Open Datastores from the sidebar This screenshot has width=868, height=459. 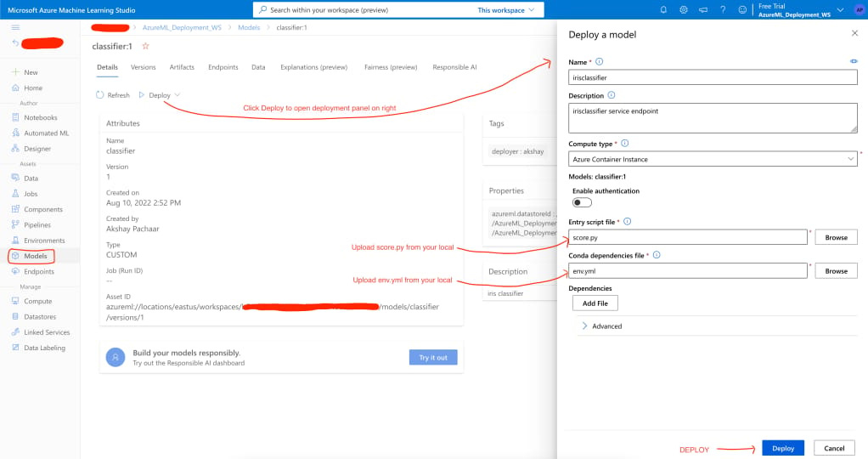(40, 316)
